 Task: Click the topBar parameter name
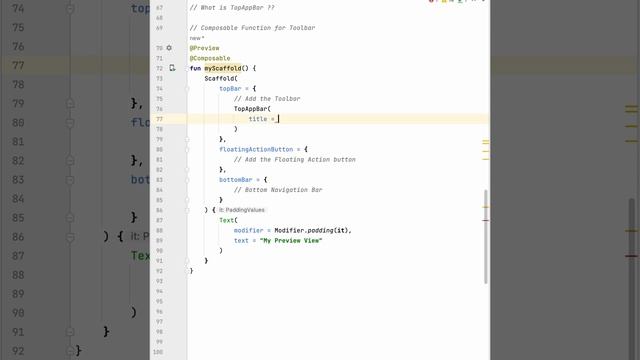(x=230, y=89)
